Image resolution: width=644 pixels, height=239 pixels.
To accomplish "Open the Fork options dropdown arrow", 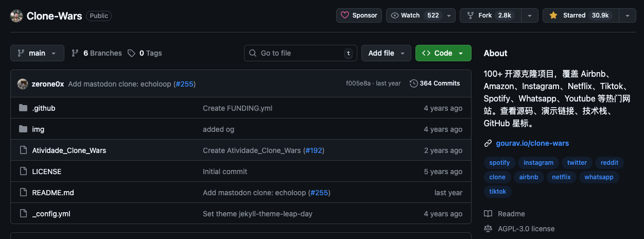I will (x=529, y=15).
